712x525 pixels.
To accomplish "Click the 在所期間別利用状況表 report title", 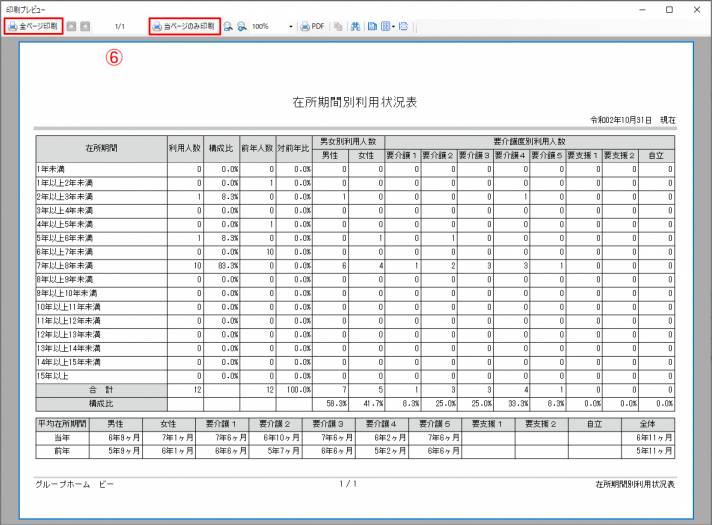I will [x=355, y=102].
